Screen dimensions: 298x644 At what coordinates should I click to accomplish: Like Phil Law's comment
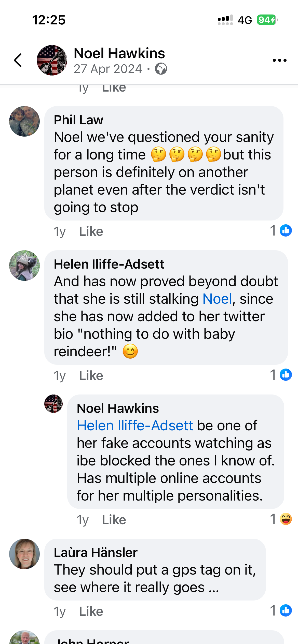[91, 231]
